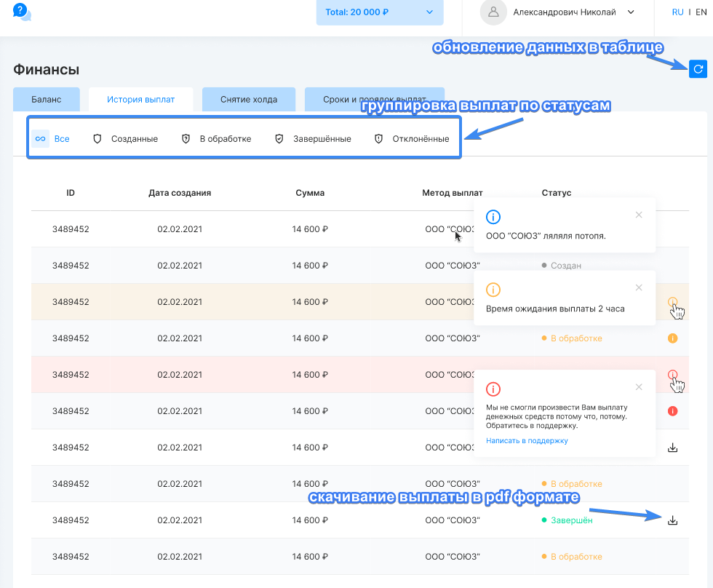Show only Отклонённые payouts

coord(411,139)
